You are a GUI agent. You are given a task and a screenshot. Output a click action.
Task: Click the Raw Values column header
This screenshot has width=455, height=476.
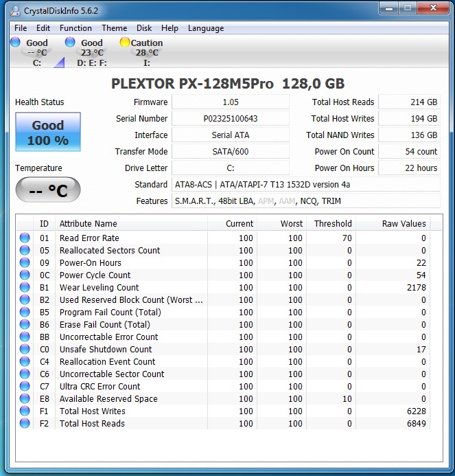click(404, 223)
